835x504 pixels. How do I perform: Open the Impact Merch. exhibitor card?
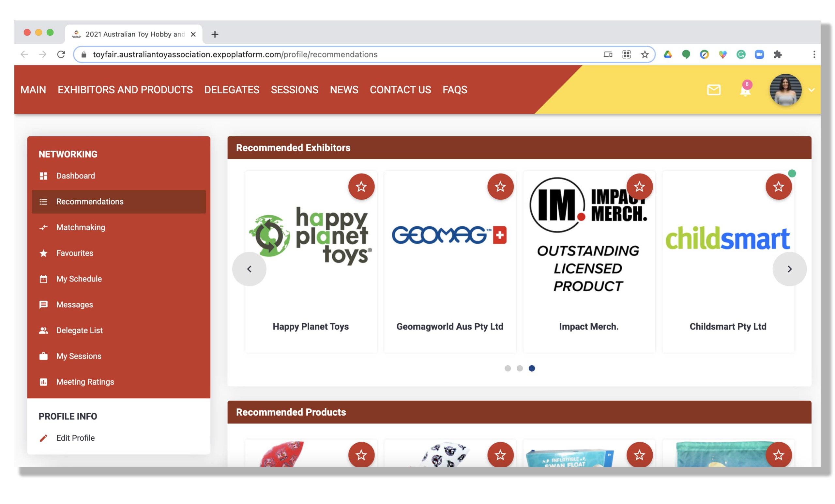[x=589, y=262]
